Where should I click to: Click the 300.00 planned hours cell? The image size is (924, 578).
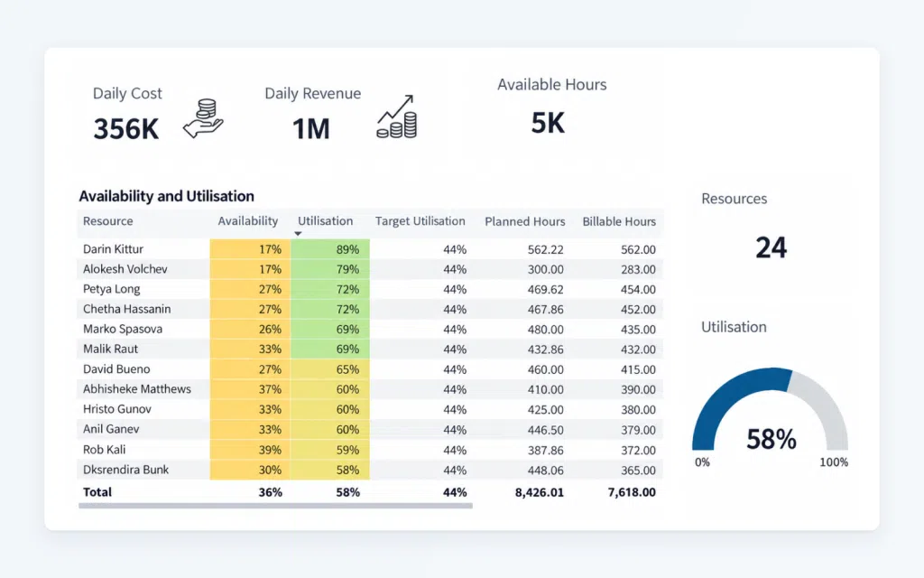(545, 269)
